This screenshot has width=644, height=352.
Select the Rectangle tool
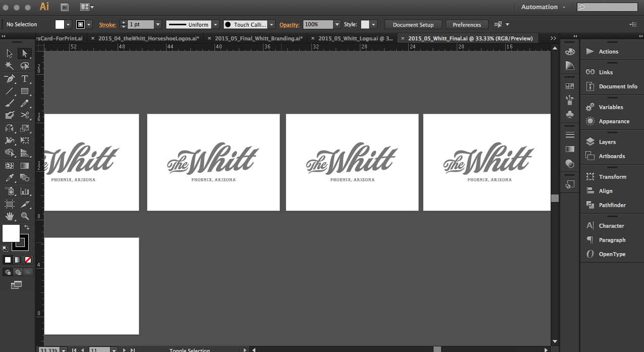(x=25, y=91)
